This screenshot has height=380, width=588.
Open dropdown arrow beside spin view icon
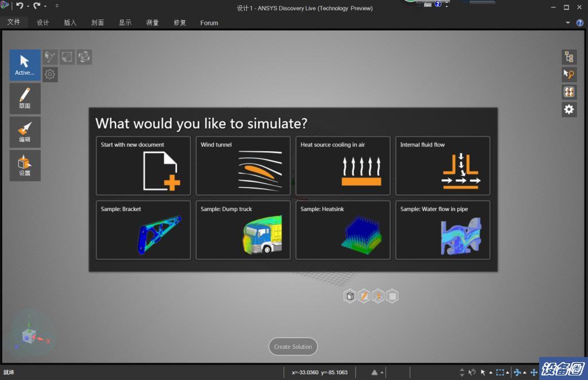tap(525, 373)
